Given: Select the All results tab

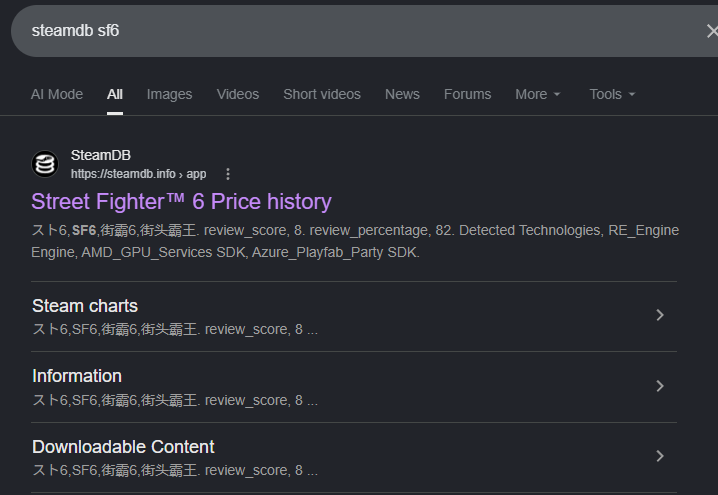Looking at the screenshot, I should [114, 94].
